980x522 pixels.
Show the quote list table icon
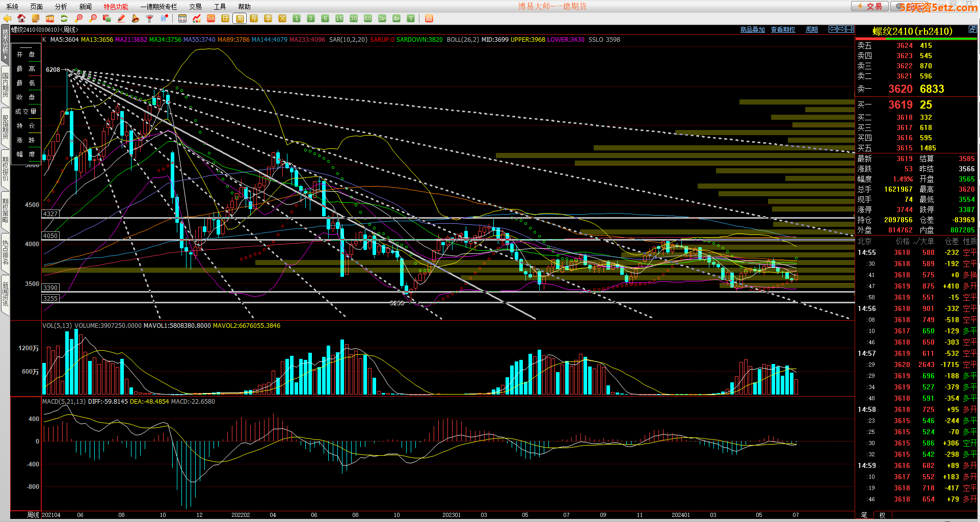tap(182, 18)
